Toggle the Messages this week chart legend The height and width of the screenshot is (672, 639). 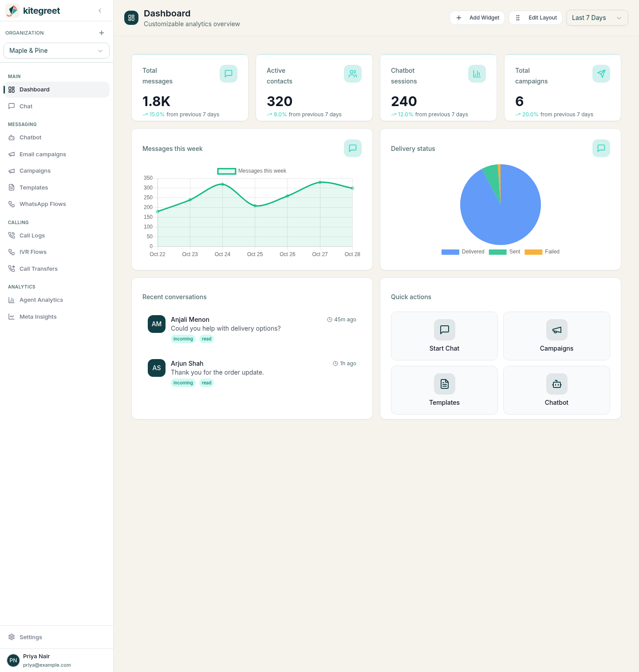252,171
